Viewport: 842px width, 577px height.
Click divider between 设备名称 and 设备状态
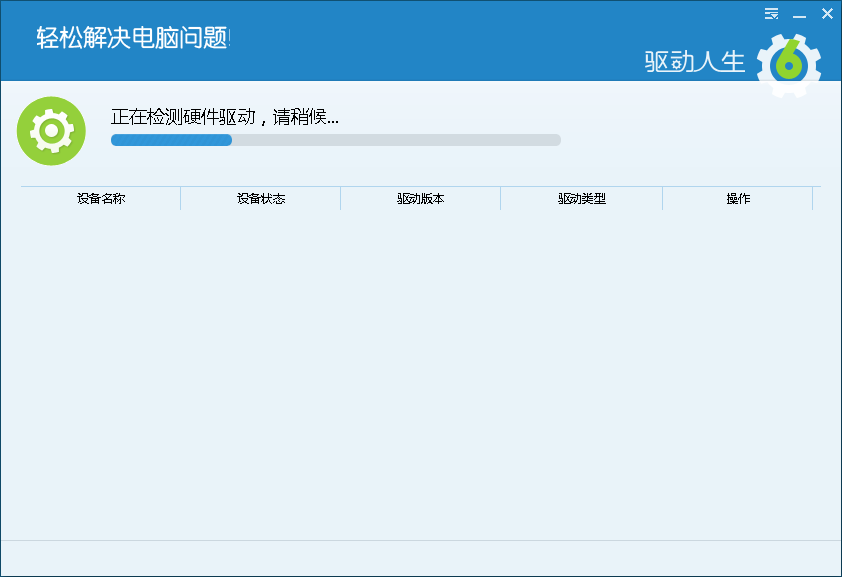tap(181, 199)
